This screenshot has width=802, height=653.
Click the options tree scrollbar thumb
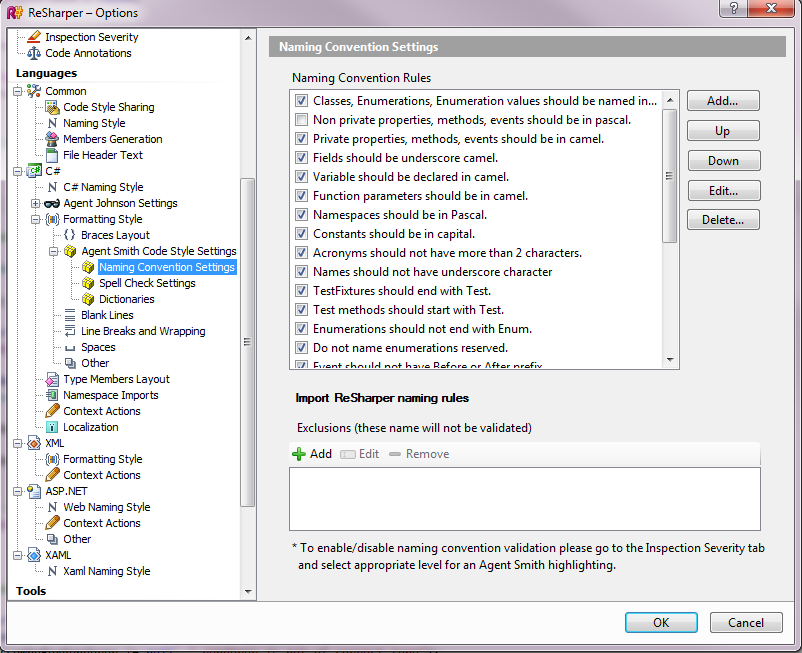(x=248, y=342)
